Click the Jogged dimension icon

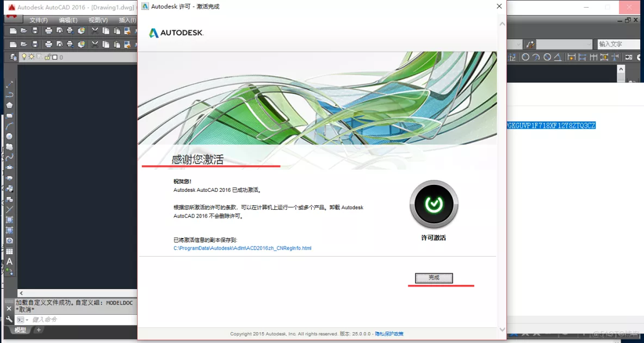(536, 58)
